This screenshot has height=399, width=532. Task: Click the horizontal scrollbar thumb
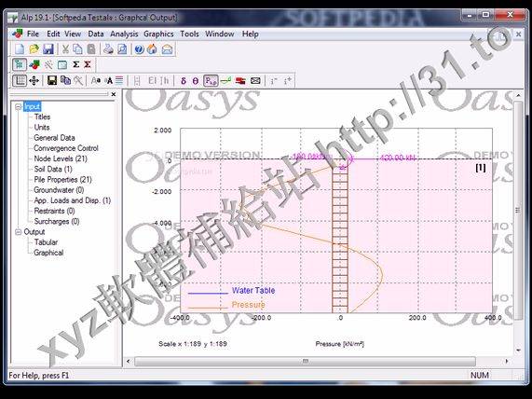point(305,362)
